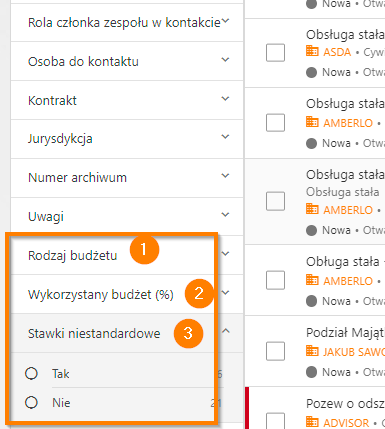This screenshot has height=429, width=385.
Task: Open the Obługa stała matter title
Action: (x=343, y=262)
